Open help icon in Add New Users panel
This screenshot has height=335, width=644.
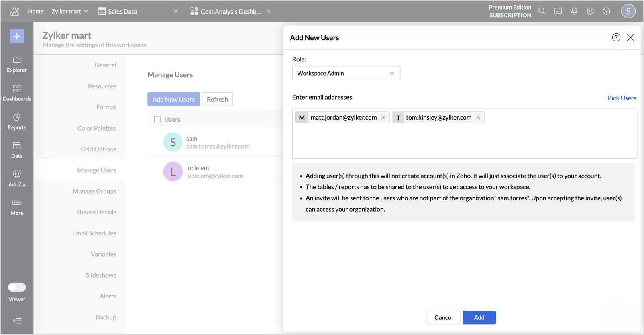pyautogui.click(x=616, y=37)
